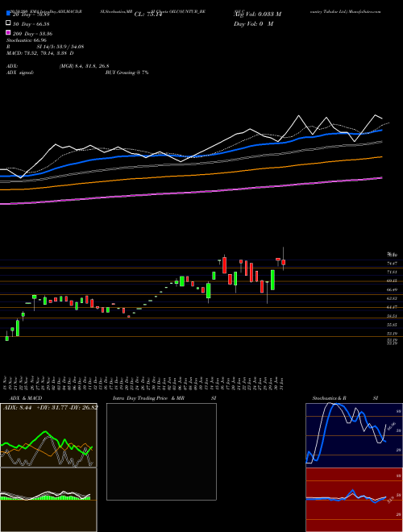The image size is (403, 532).
Task: Click the blue 20 Day legend swatch
Action: pyautogui.click(x=9, y=14)
